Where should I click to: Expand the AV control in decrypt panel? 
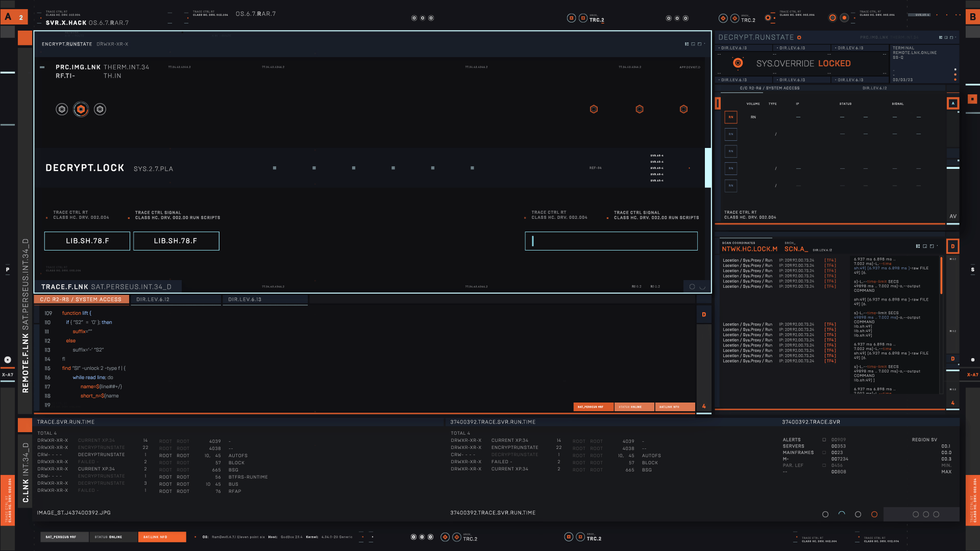[952, 216]
